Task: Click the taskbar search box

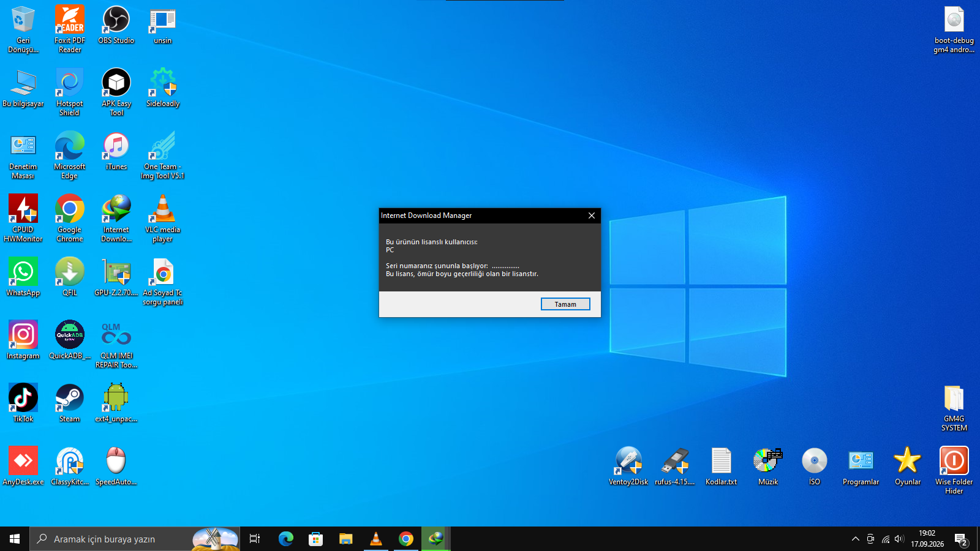Action: click(x=135, y=539)
